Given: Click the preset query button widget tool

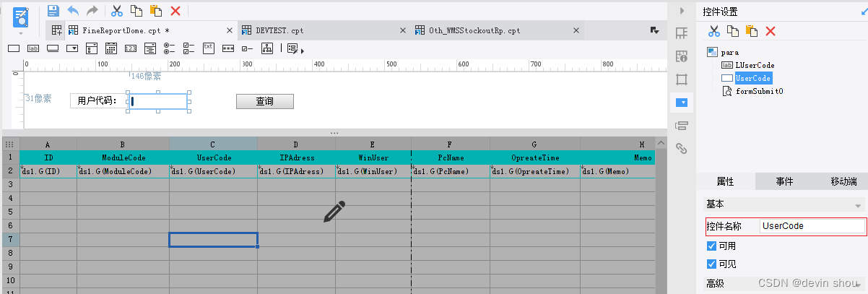Looking at the screenshot, I should click(292, 48).
